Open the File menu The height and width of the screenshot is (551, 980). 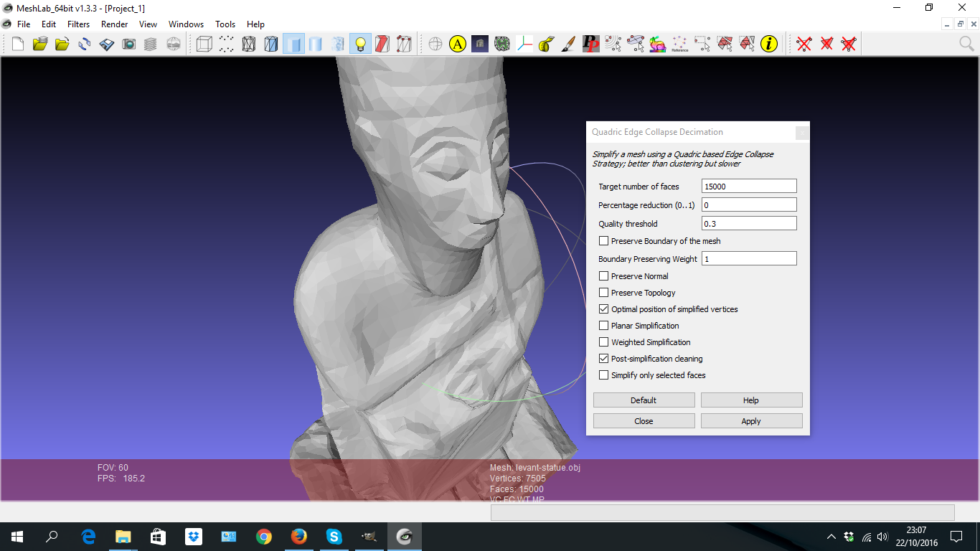(x=24, y=24)
